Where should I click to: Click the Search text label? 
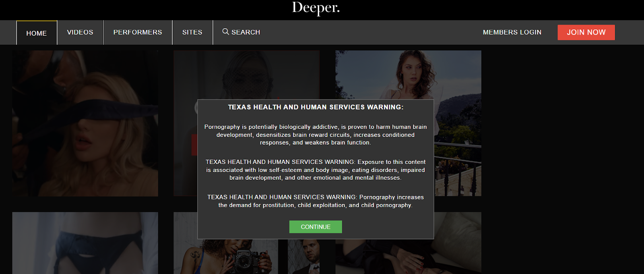246,32
